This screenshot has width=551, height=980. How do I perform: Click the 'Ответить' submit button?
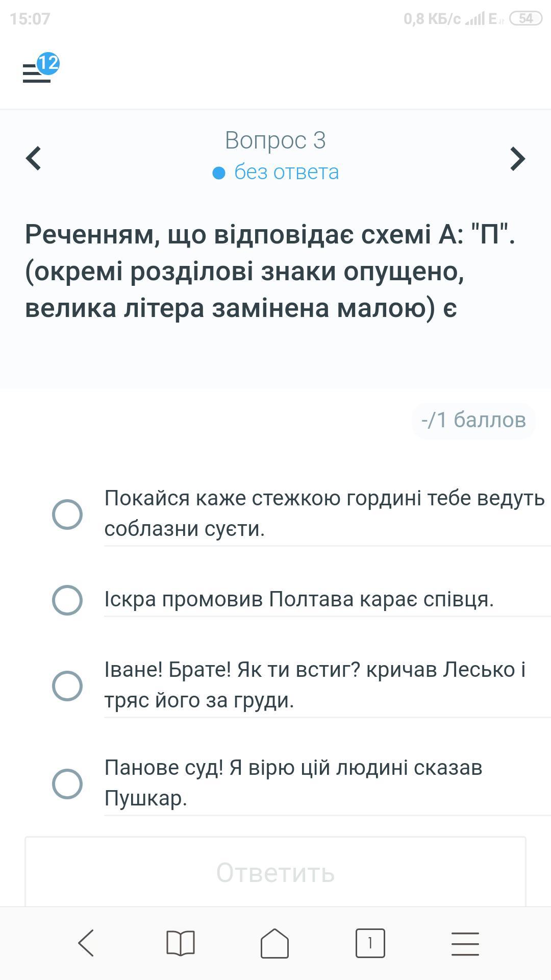pyautogui.click(x=275, y=872)
